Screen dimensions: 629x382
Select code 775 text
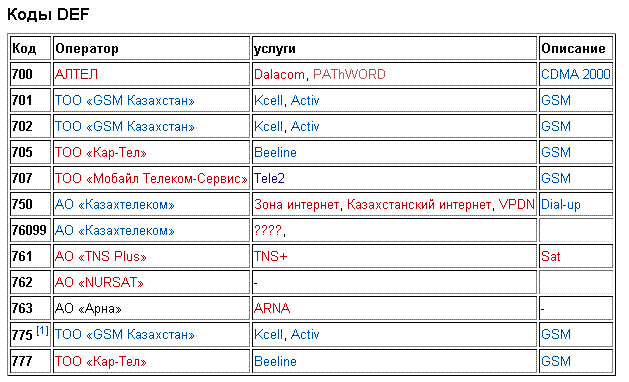[x=22, y=335]
